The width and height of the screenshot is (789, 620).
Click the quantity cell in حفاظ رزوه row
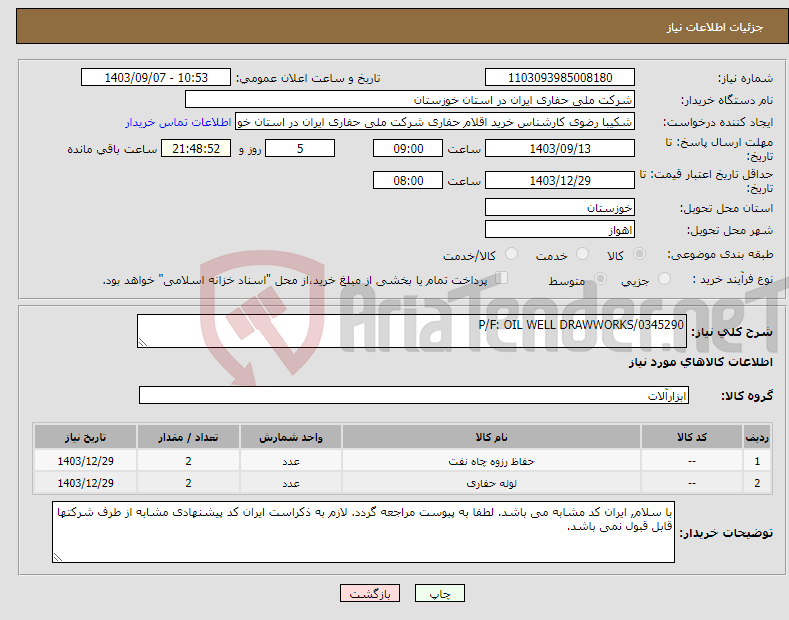pos(188,461)
